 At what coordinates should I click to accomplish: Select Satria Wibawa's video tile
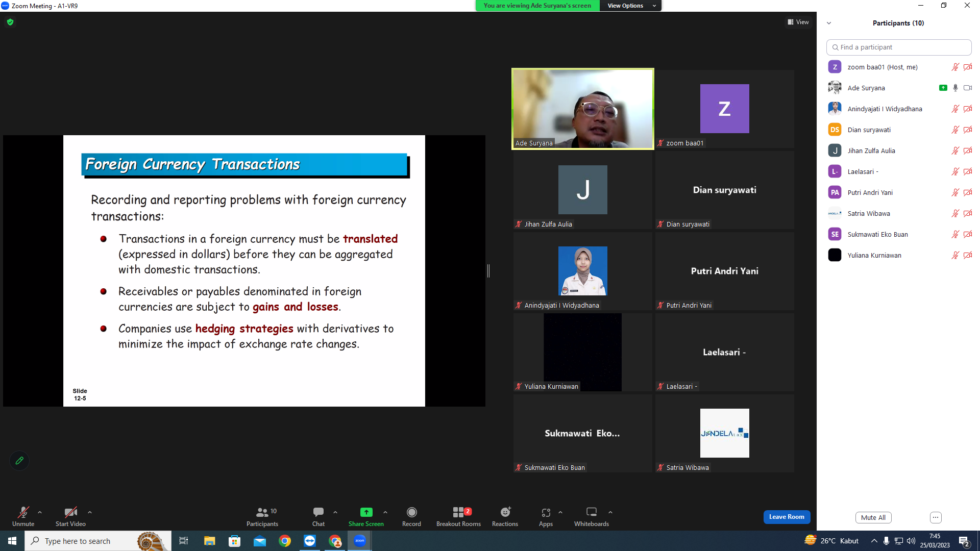pos(724,433)
